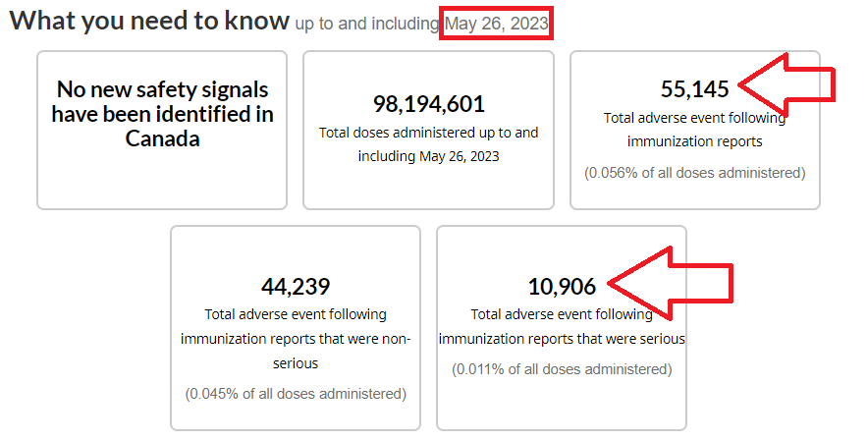Viewport: 868px width, 440px height.
Task: Select the 10,906 serious reports number
Action: click(x=562, y=287)
